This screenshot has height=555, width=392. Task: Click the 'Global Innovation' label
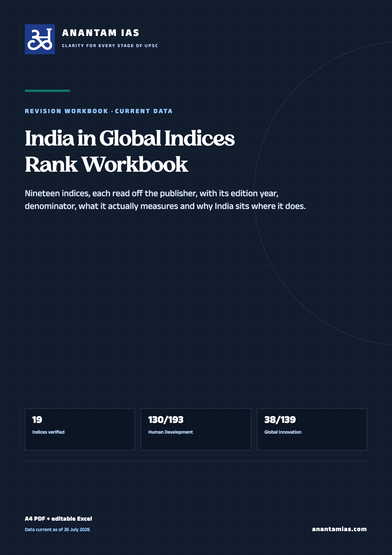283,432
